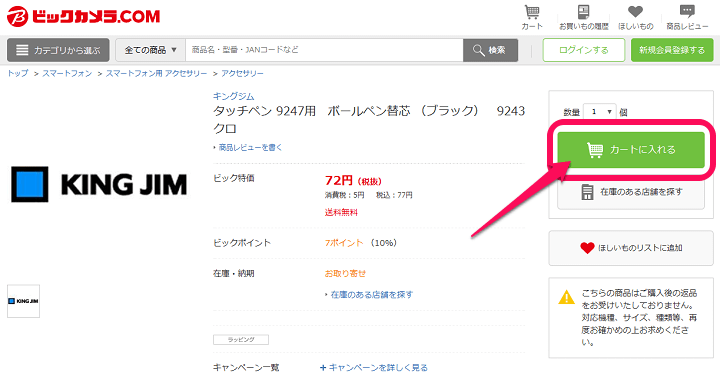Click the 送料無料 free shipping text
The height and width of the screenshot is (380, 720).
coord(341,212)
